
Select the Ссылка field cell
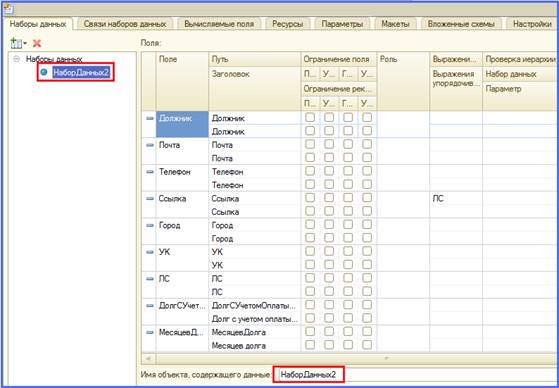pyautogui.click(x=182, y=205)
